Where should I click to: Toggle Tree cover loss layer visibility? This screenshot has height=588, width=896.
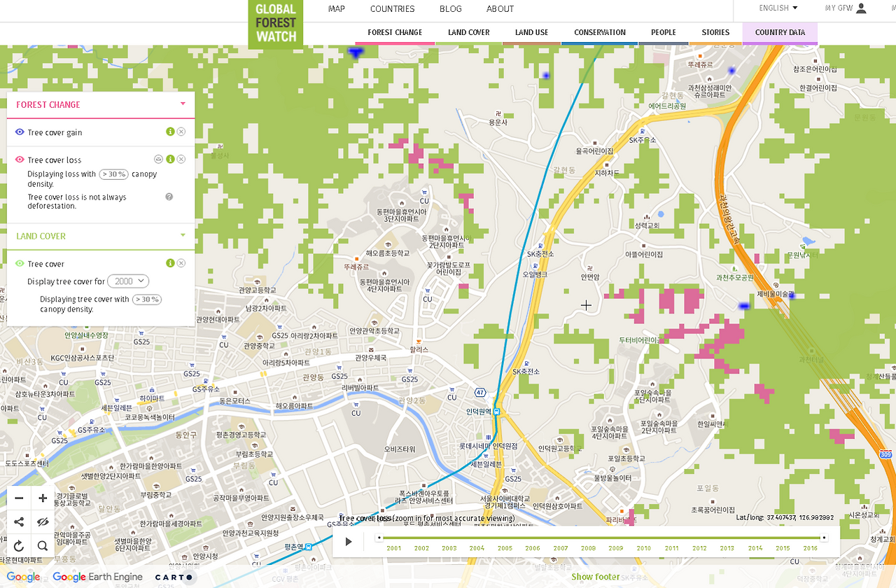point(20,160)
